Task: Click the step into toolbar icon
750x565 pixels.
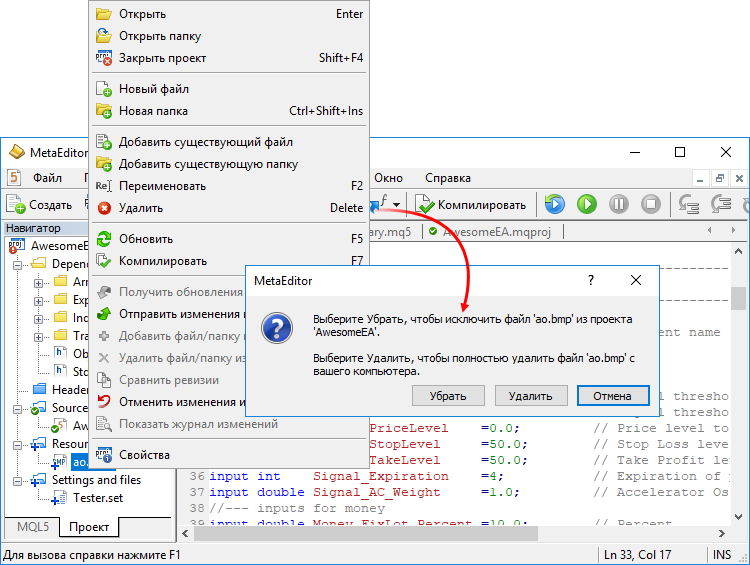Action: [689, 204]
